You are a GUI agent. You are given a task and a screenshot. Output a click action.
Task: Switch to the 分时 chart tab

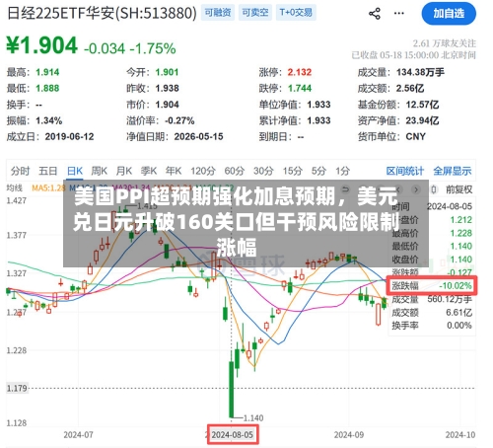(20, 171)
